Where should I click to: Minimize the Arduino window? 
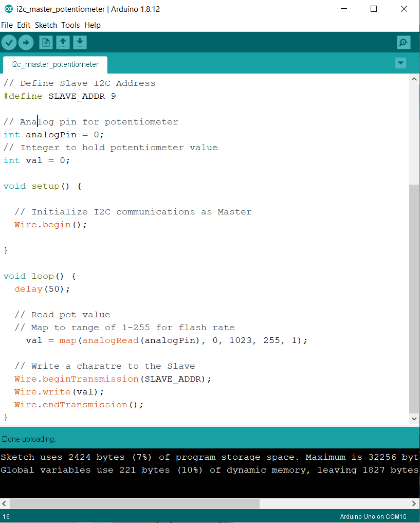[344, 9]
